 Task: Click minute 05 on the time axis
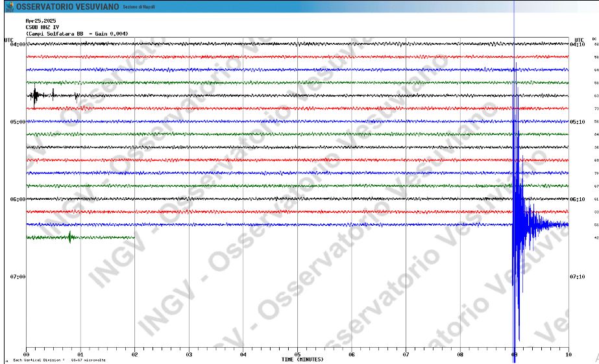[x=298, y=354]
